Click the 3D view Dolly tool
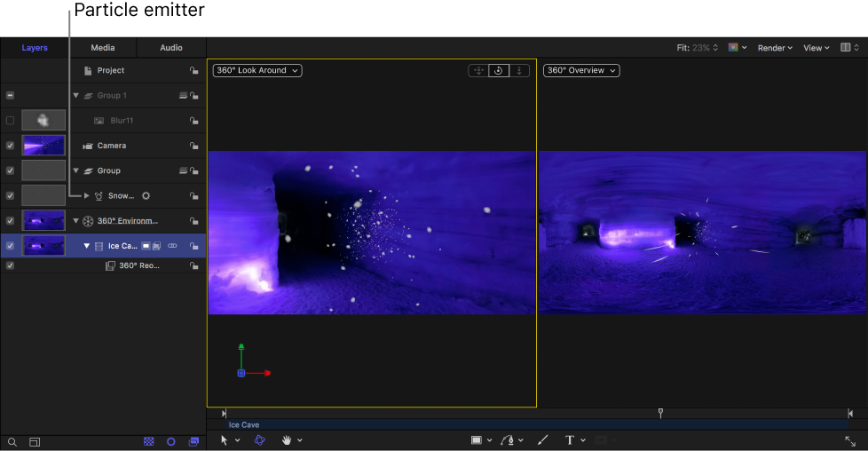Screen dimensions: 868x451 tap(519, 70)
